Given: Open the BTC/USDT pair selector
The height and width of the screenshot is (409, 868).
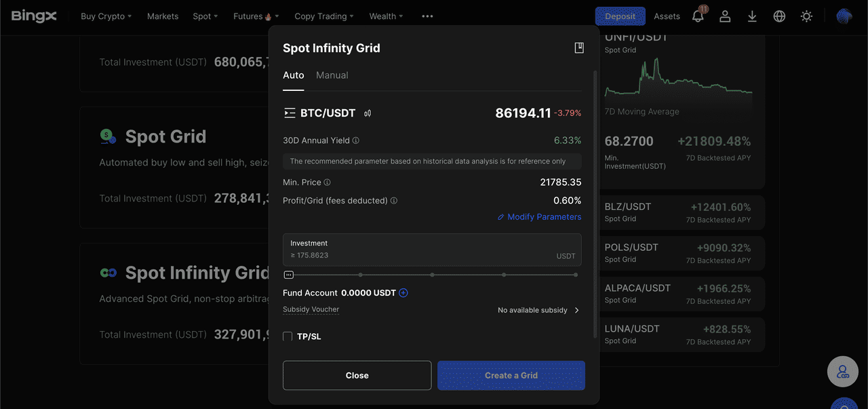Looking at the screenshot, I should [x=320, y=113].
